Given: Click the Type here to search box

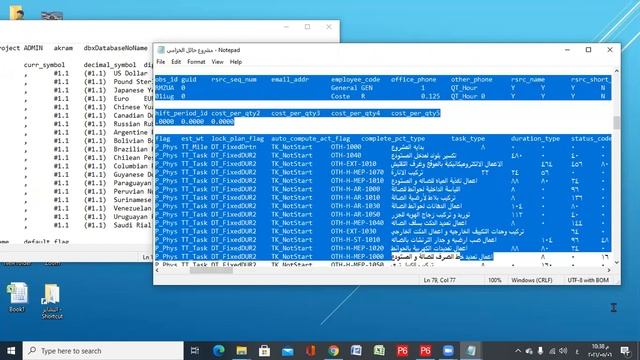Looking at the screenshot, I should coord(103,351).
